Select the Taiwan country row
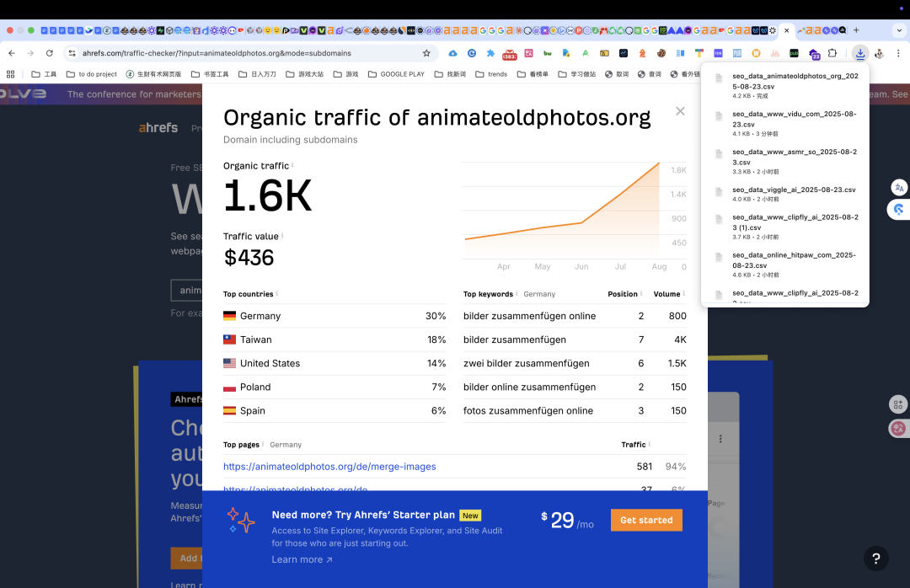910x588 pixels. pos(335,339)
